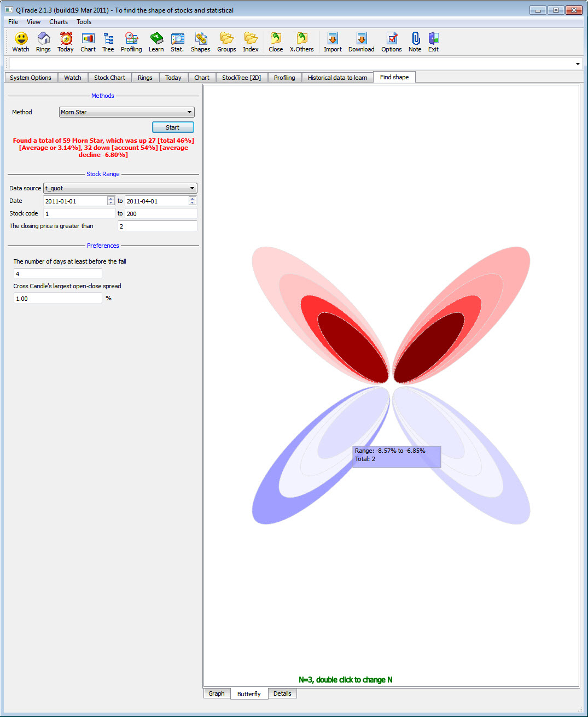Image resolution: width=588 pixels, height=717 pixels.
Task: Open the Charts menu
Action: [x=58, y=22]
